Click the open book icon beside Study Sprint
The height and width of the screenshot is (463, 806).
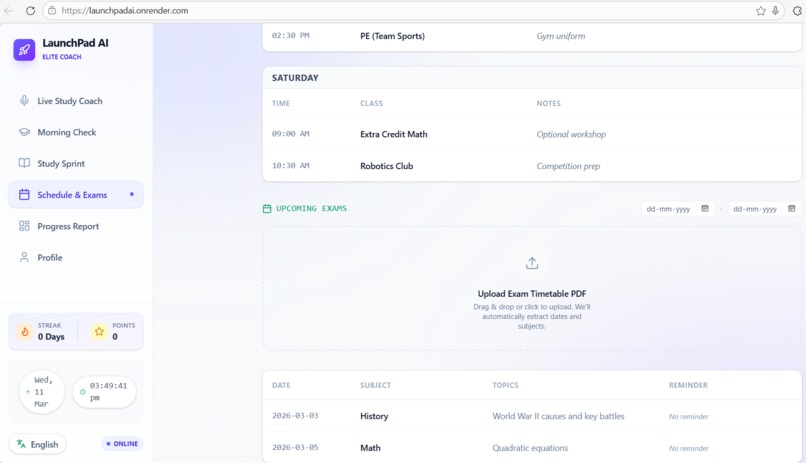coord(24,163)
